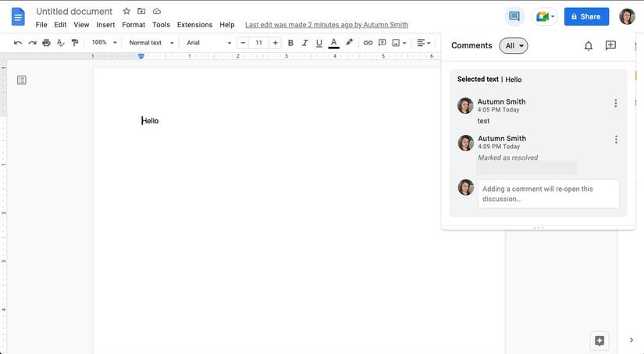Open the Arial font dropdown
The height and width of the screenshot is (354, 644).
coord(209,43)
